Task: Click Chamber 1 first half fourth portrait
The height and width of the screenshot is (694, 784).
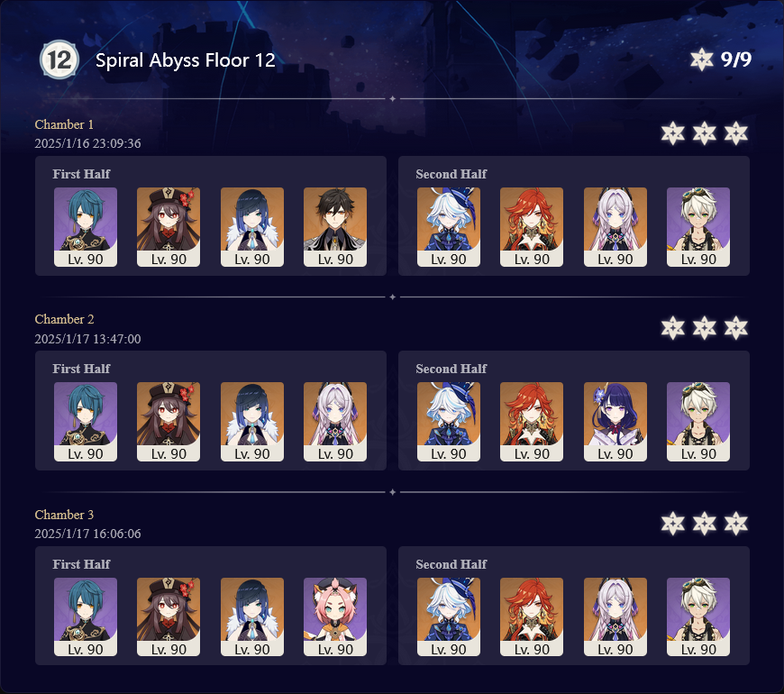Action: [x=335, y=226]
